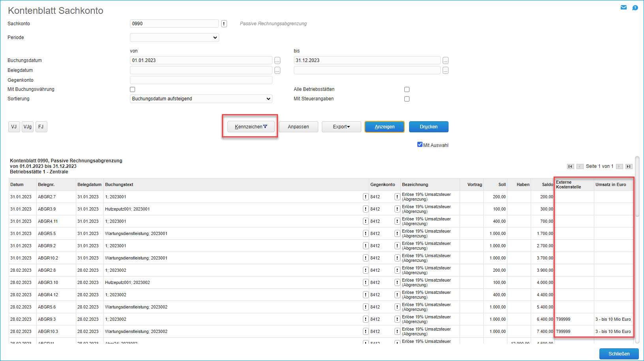Open Gegenkonto info icon for ABGR9.2

pos(397,246)
